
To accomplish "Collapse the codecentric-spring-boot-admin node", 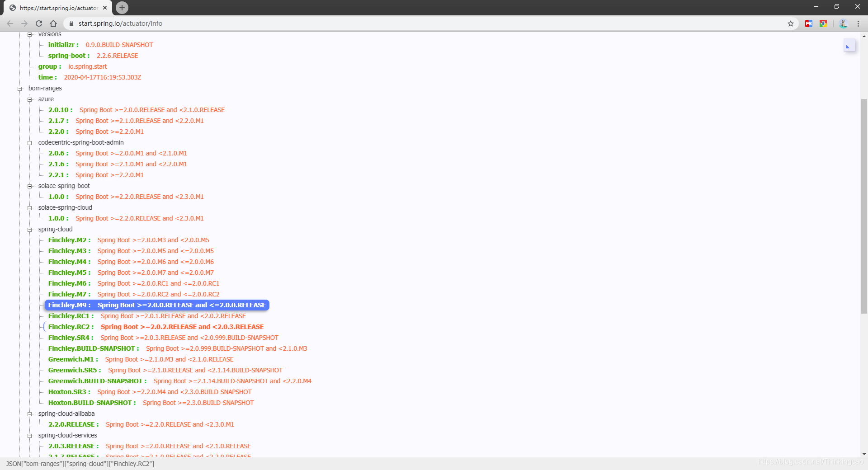I will (30, 143).
